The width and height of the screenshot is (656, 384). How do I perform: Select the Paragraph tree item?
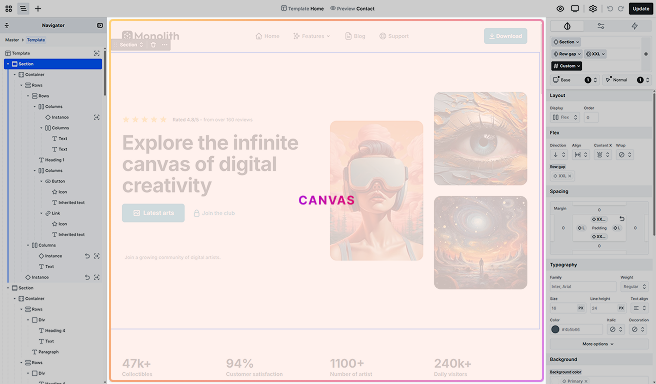[x=46, y=352]
